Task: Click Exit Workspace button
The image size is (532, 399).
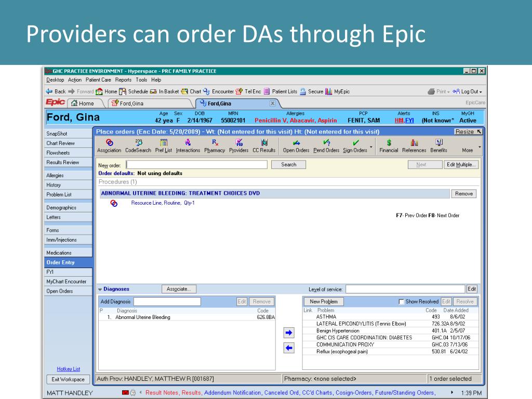Action: click(x=68, y=379)
